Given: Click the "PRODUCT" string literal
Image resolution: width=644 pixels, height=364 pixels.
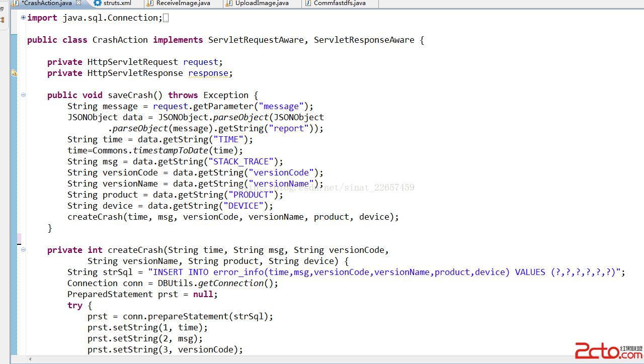Looking at the screenshot, I should (x=251, y=195).
